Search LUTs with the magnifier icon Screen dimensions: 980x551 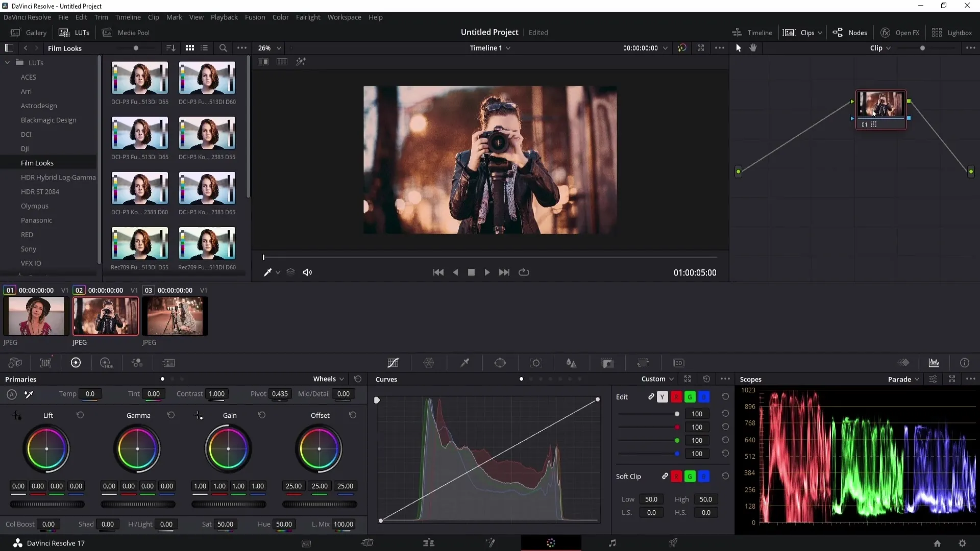pos(223,48)
